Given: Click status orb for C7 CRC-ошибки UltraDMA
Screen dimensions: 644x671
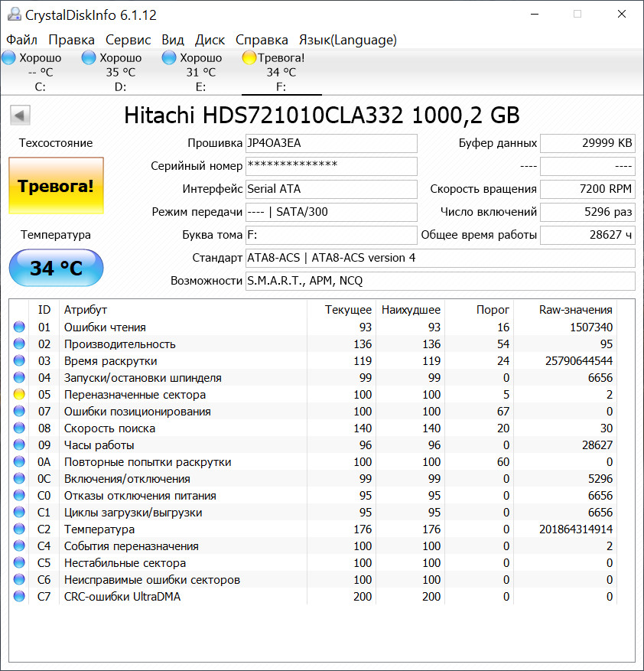Looking at the screenshot, I should (19, 596).
